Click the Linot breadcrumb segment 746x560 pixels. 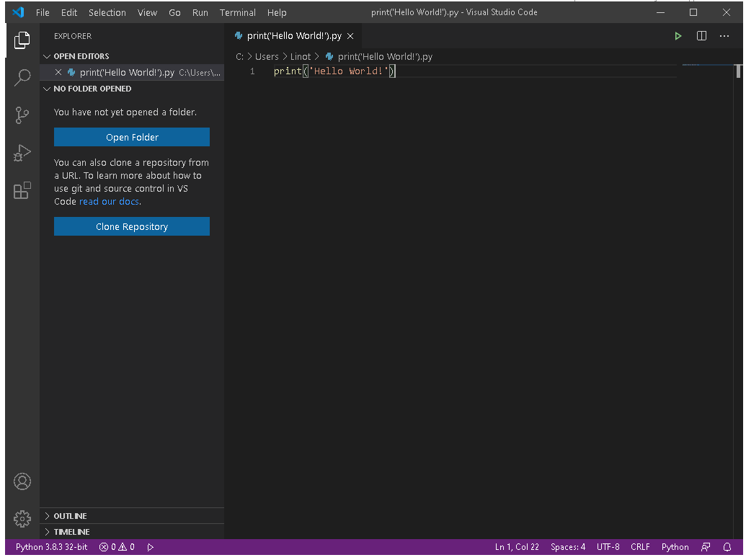pyautogui.click(x=301, y=57)
